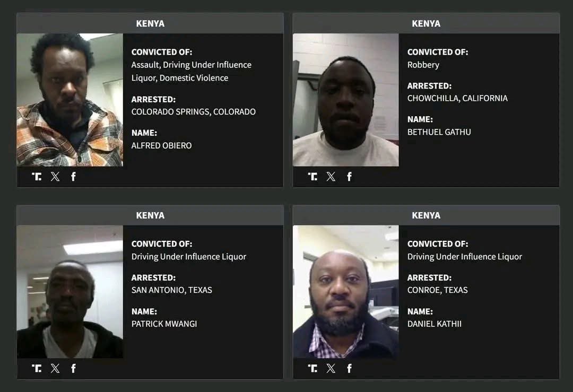Share Daniel Kathii card on X
This screenshot has height=392, width=573.
click(331, 368)
